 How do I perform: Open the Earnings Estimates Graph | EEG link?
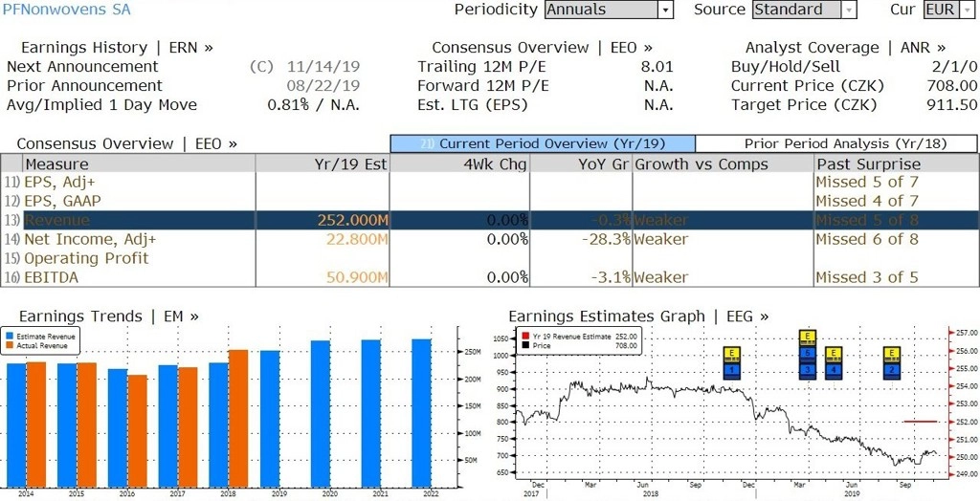point(638,316)
